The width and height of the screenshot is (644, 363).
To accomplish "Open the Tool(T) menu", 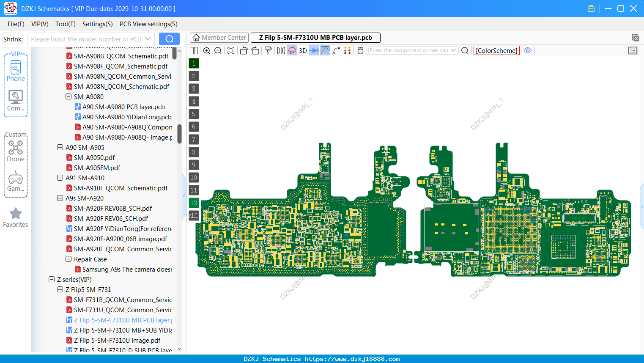I will pyautogui.click(x=66, y=24).
